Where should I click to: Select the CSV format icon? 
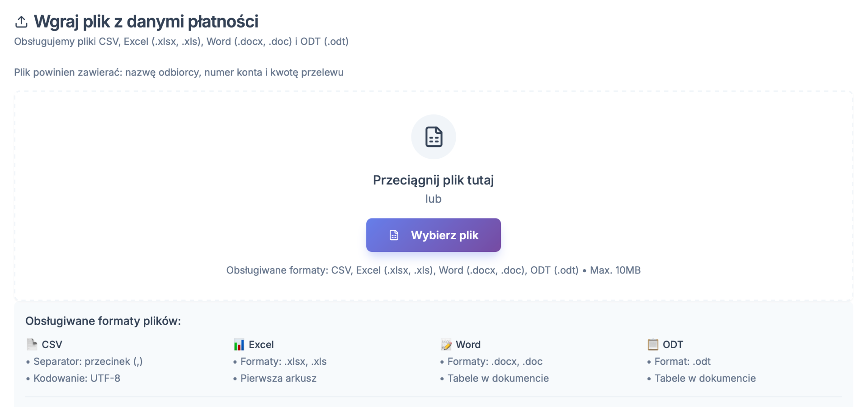pyautogui.click(x=31, y=344)
